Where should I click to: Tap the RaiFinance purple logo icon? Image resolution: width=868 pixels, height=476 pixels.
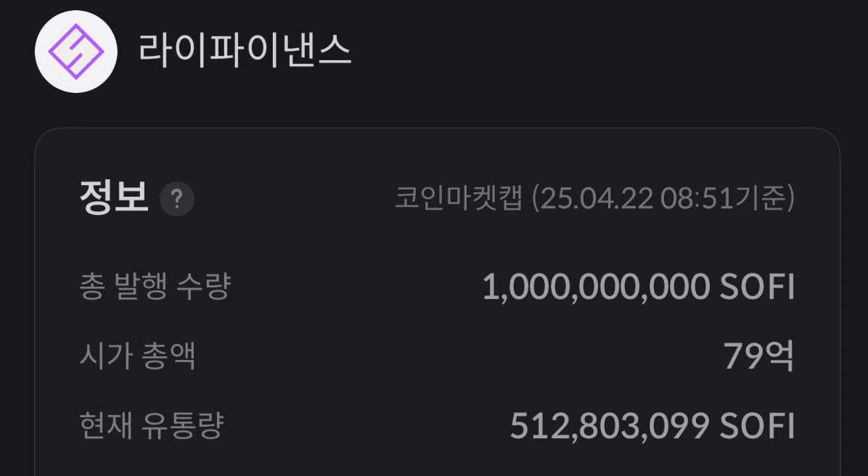[x=76, y=52]
